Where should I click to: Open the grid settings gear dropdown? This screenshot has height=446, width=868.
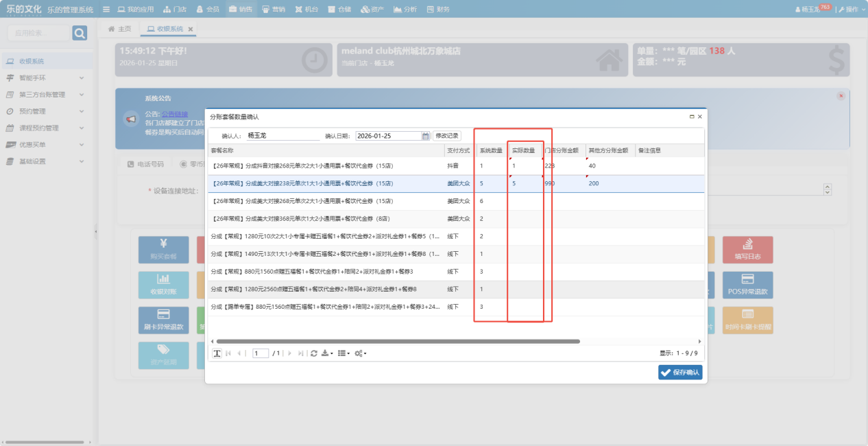(360, 353)
